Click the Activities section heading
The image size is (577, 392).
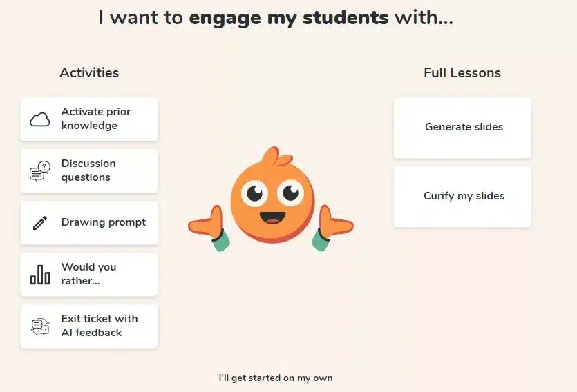[x=89, y=72]
